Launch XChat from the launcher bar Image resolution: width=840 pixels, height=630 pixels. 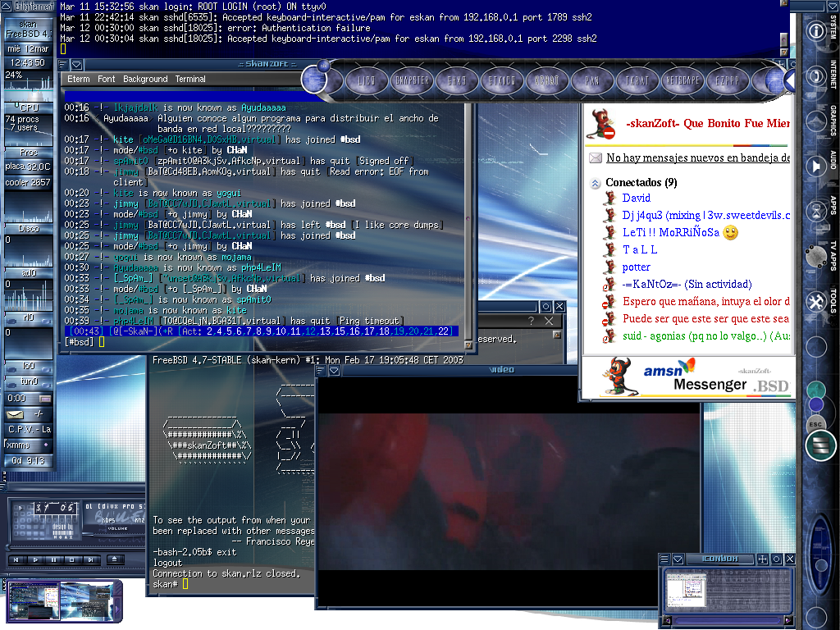tap(547, 81)
